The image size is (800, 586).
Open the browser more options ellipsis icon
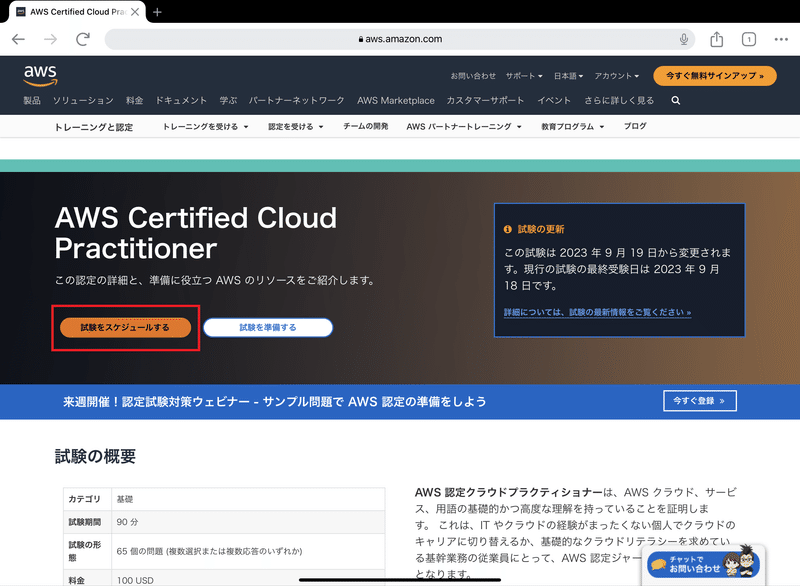tap(781, 39)
